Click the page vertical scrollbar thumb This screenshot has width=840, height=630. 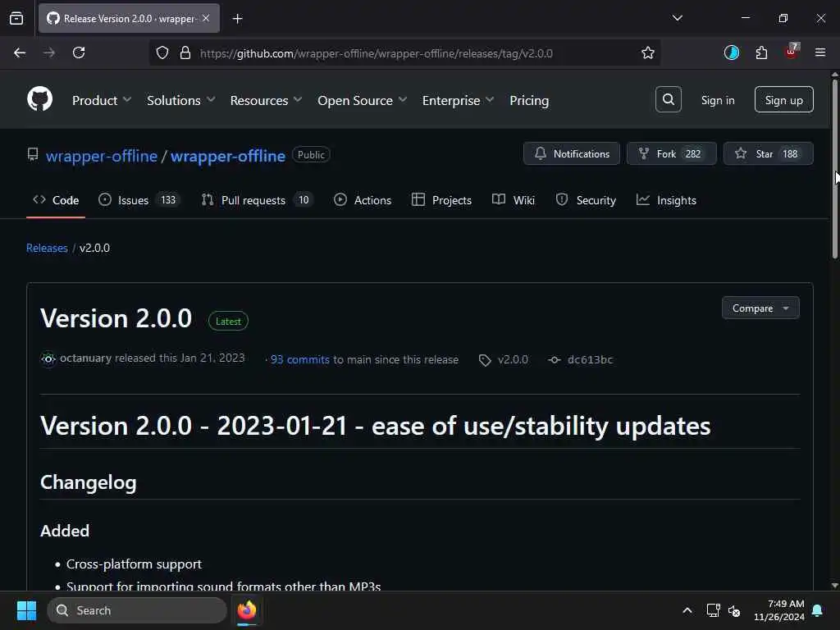pyautogui.click(x=834, y=169)
